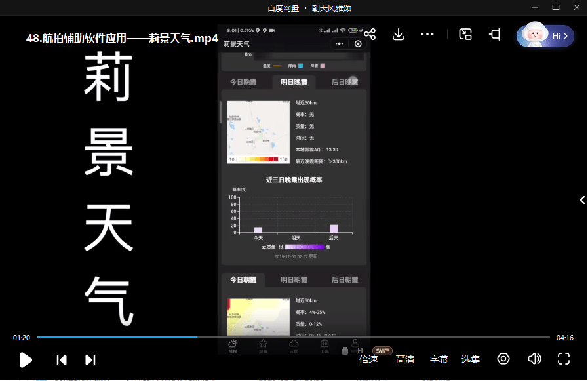Image resolution: width=588 pixels, height=381 pixels.
Task: Click the SVIP badge above 高清
Action: [382, 351]
